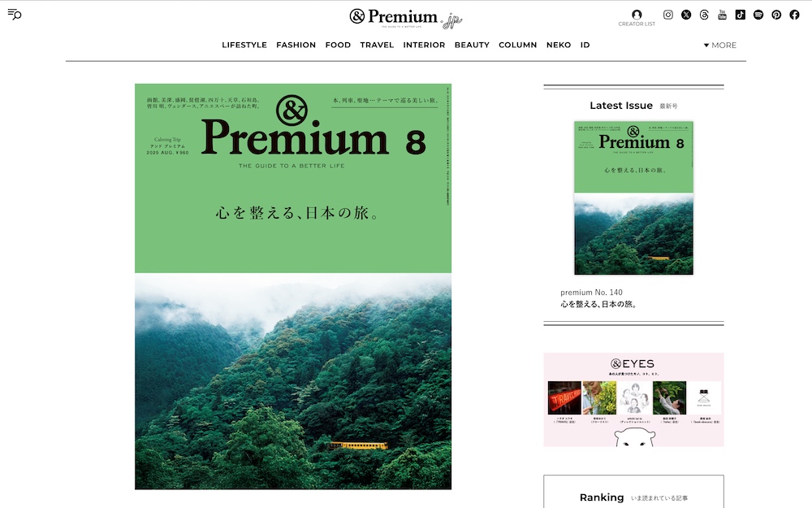Open the Latest Issue cover thumbnail
Viewport: 812px width, 508px height.
[633, 198]
